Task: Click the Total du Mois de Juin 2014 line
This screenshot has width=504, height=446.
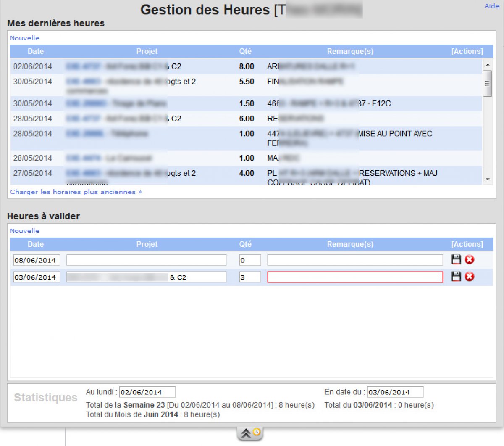Action: click(x=153, y=414)
